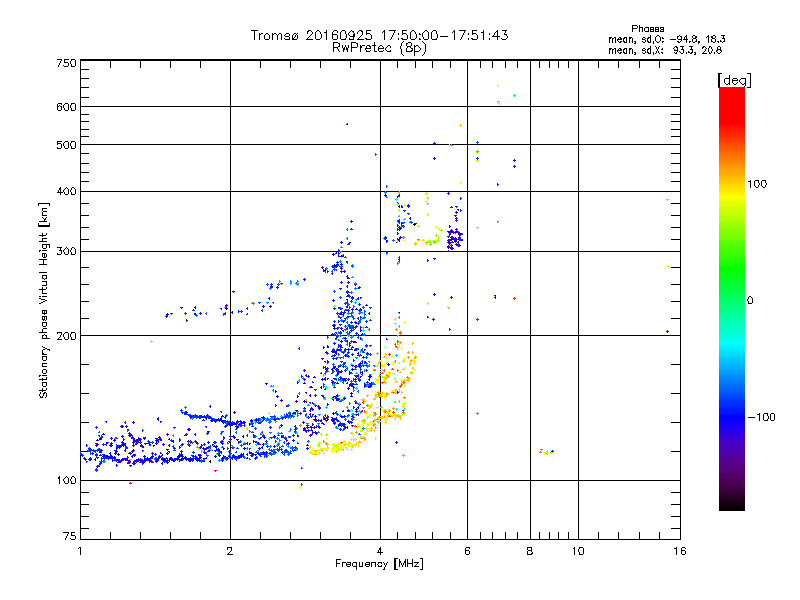Click the colorbar "100" degree label
This screenshot has height=600, width=800.
pos(757,184)
